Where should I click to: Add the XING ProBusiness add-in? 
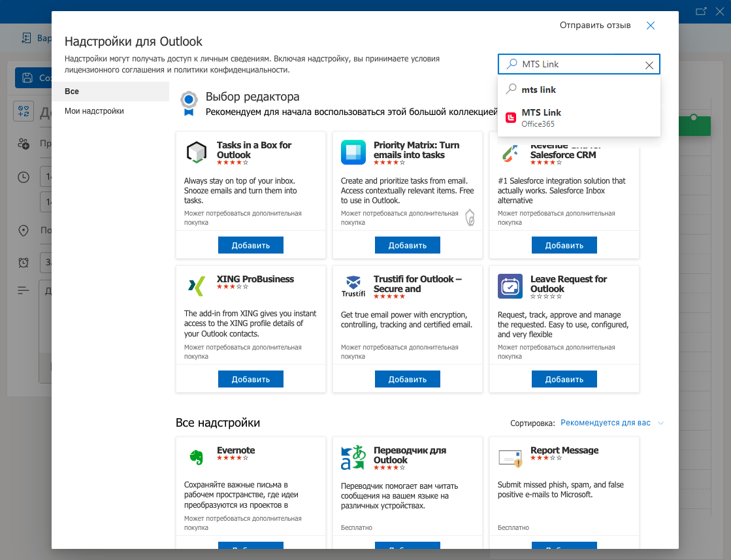(x=251, y=379)
